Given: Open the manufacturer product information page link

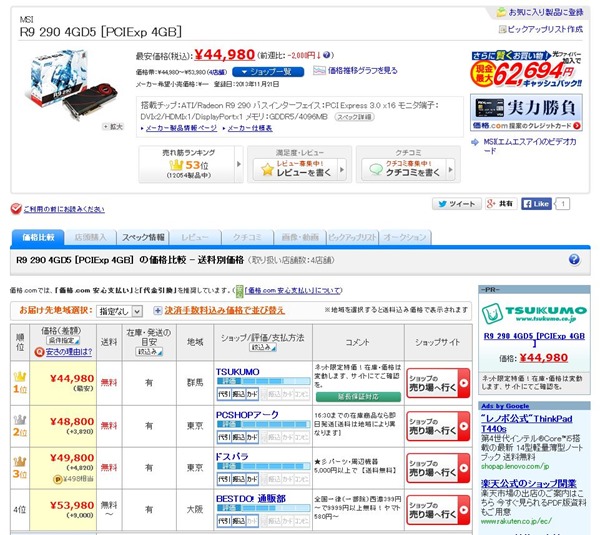Looking at the screenshot, I should click(181, 128).
